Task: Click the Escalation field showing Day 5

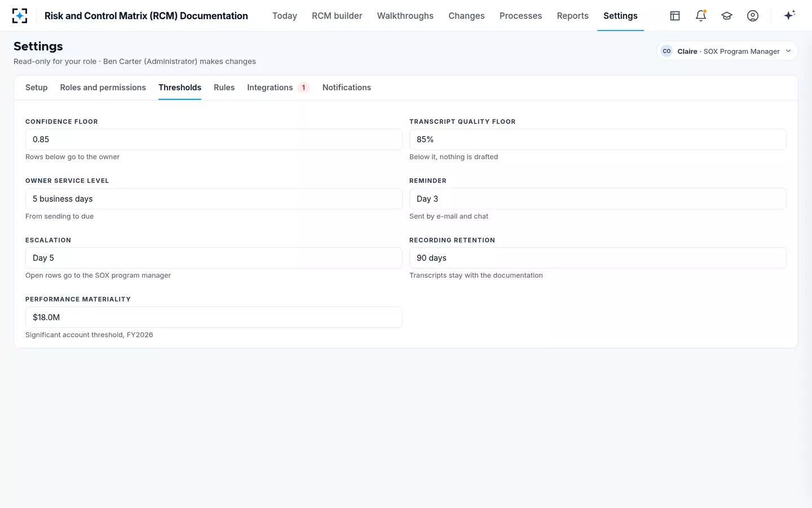Action: coord(214,258)
